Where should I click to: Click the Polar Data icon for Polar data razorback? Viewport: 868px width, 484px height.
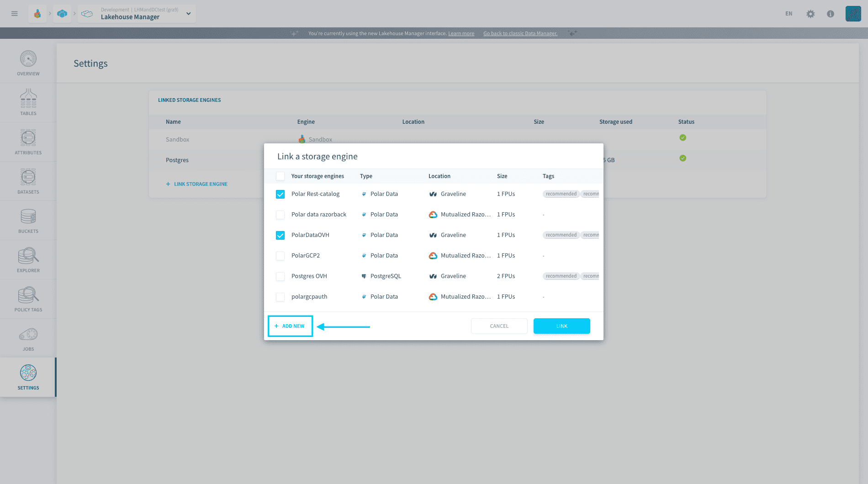tap(364, 215)
